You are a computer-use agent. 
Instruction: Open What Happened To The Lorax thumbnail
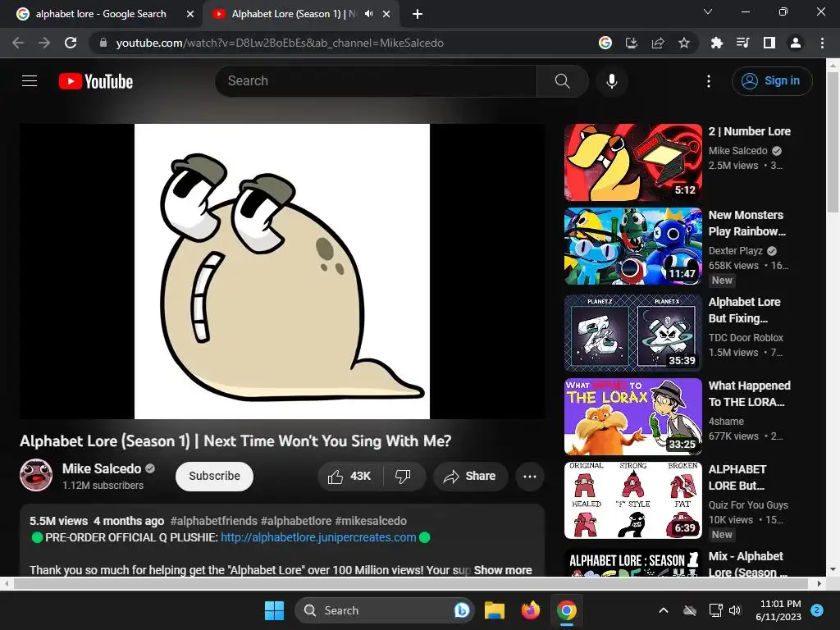pyautogui.click(x=633, y=417)
